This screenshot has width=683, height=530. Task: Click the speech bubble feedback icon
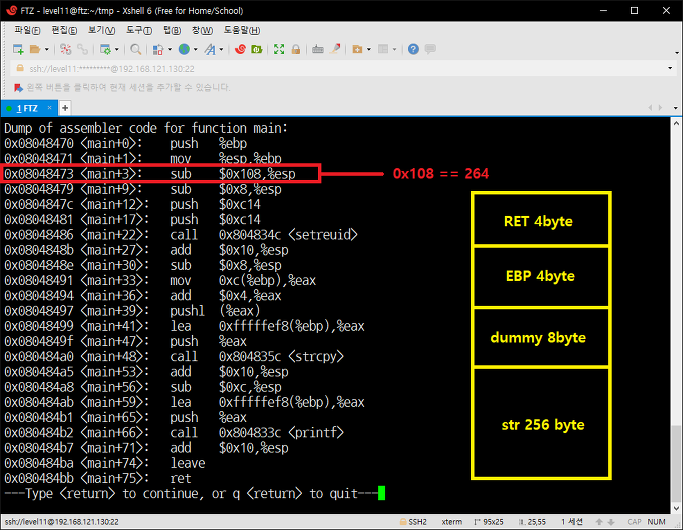click(x=430, y=49)
